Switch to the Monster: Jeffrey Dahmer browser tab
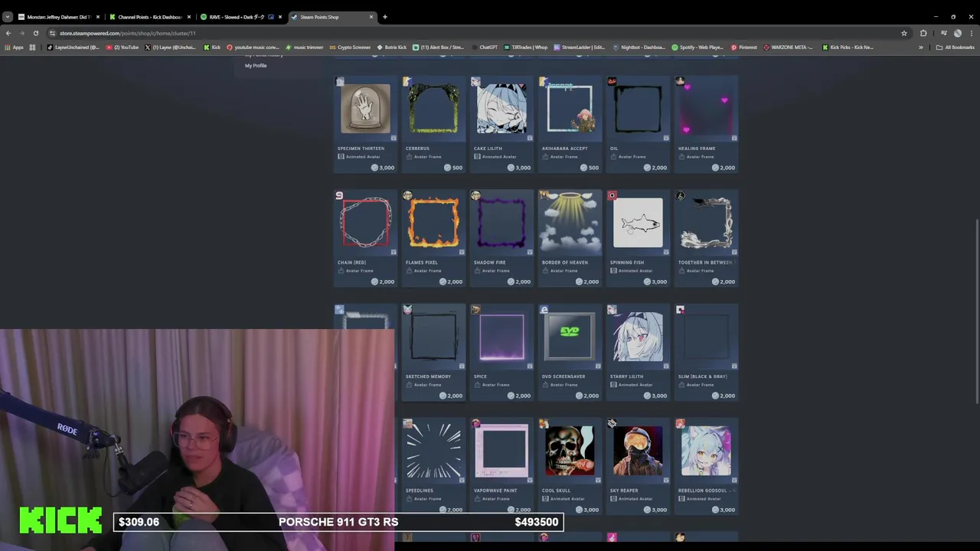Image resolution: width=980 pixels, height=551 pixels. point(58,17)
